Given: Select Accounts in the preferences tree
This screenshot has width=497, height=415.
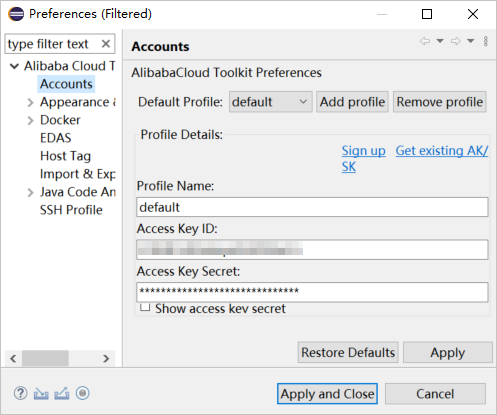Looking at the screenshot, I should (66, 84).
